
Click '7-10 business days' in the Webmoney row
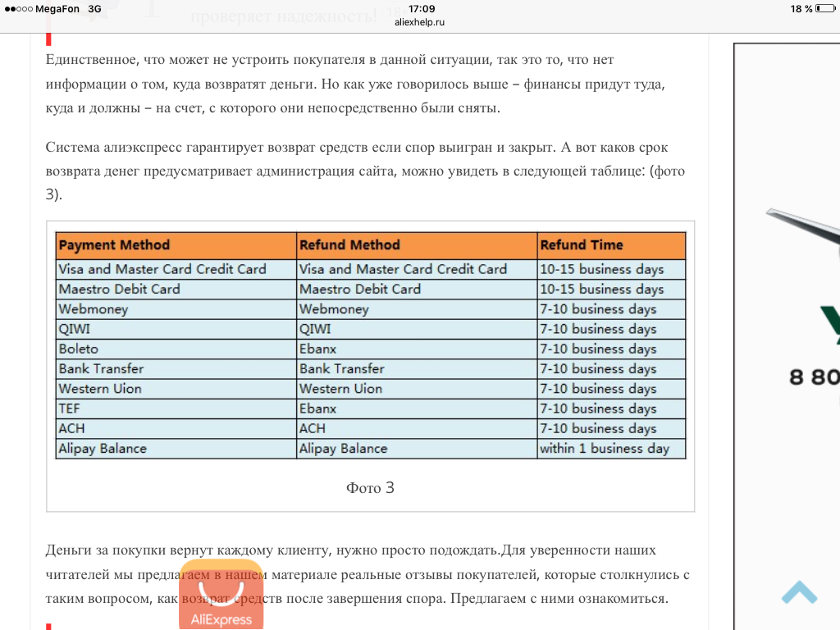(x=611, y=309)
